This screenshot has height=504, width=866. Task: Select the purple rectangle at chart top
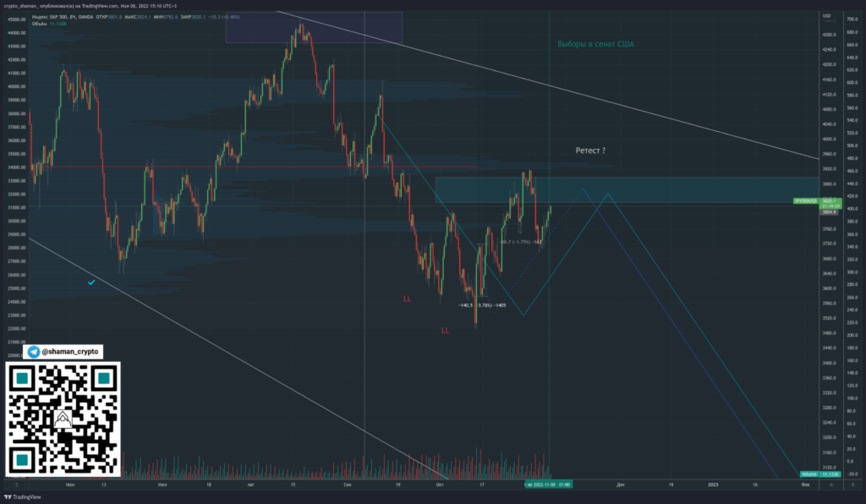(x=313, y=25)
